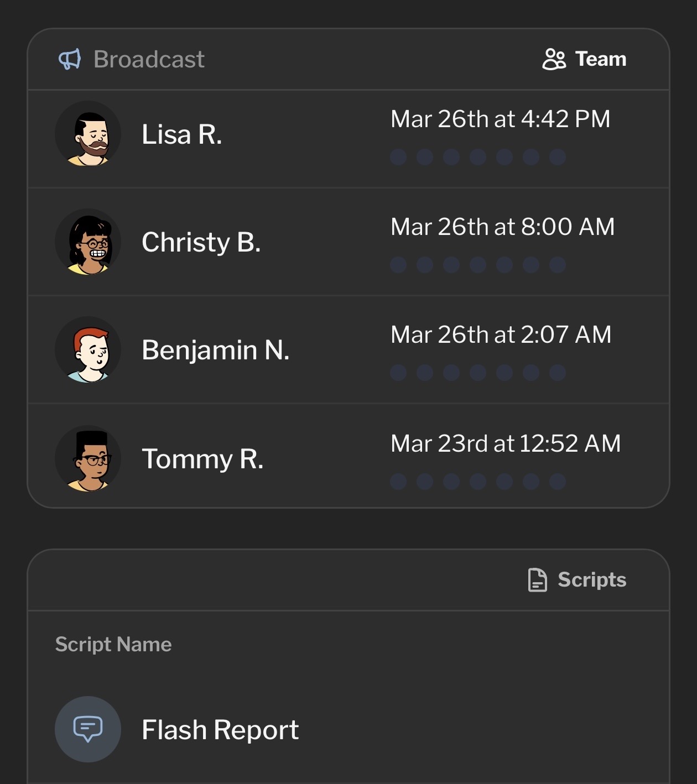Viewport: 697px width, 784px height.
Task: Click the Broadcast megaphone icon
Action: click(70, 59)
